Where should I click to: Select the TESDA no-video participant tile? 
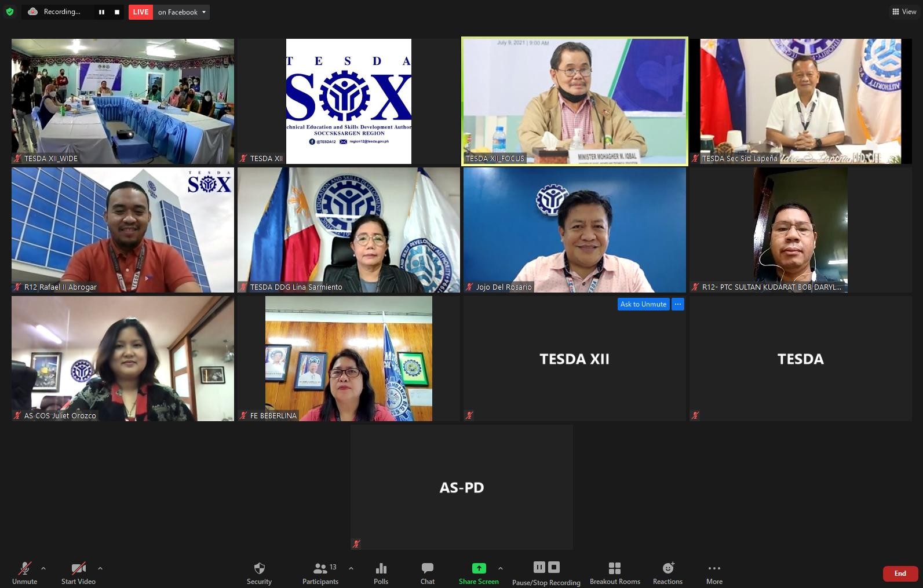801,359
